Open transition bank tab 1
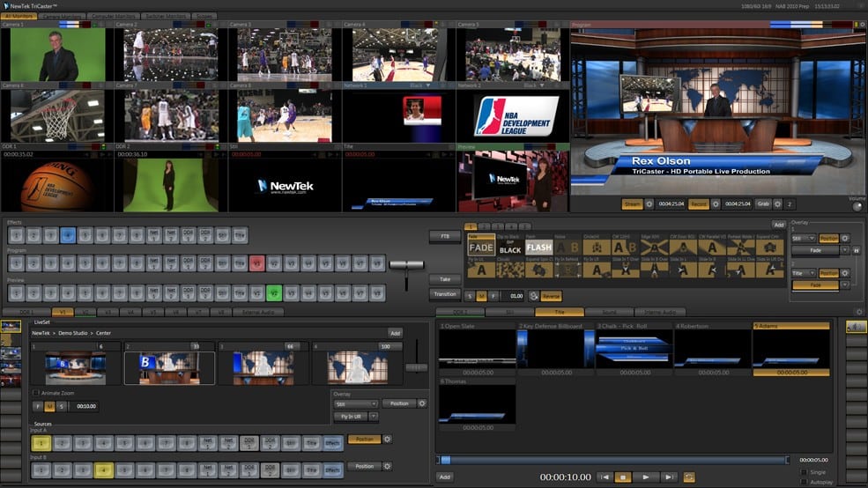Viewport: 868px width, 488px height. click(x=471, y=226)
